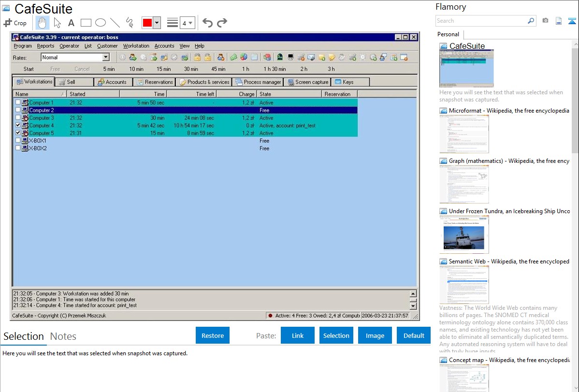
Task: Select the Crop tool
Action: coord(15,23)
